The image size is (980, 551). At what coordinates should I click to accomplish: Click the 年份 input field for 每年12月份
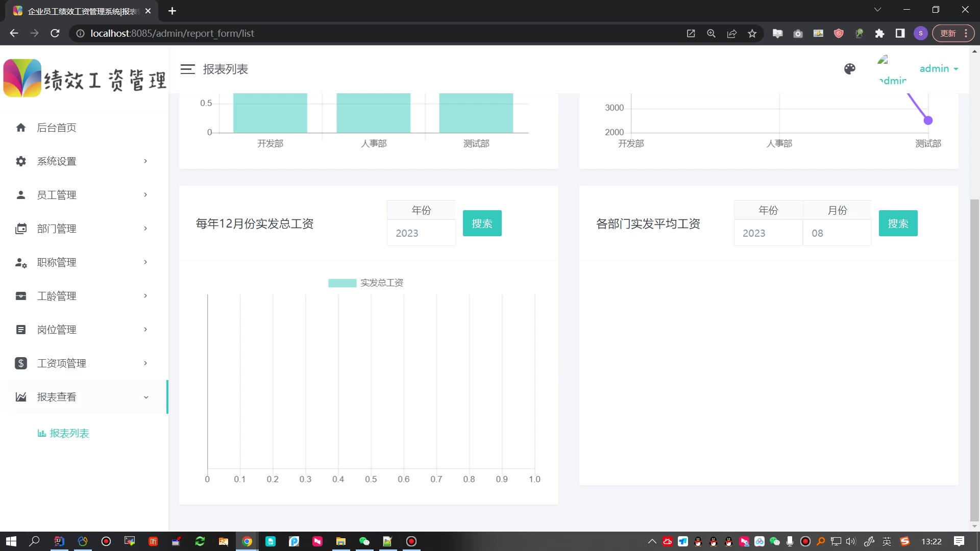point(421,233)
